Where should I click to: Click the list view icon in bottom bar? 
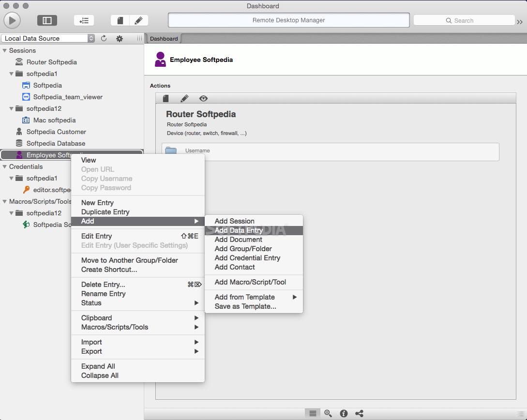pyautogui.click(x=313, y=413)
